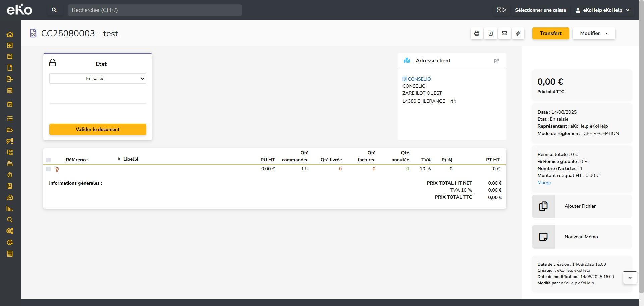Open the Etat 'En saisie' dropdown
This screenshot has width=644, height=306.
98,79
